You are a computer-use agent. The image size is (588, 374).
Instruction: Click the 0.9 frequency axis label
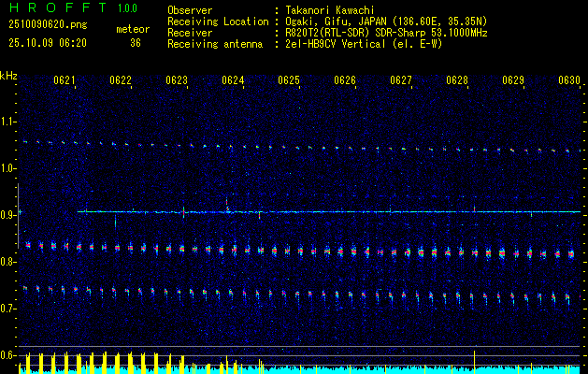pyautogui.click(x=7, y=215)
